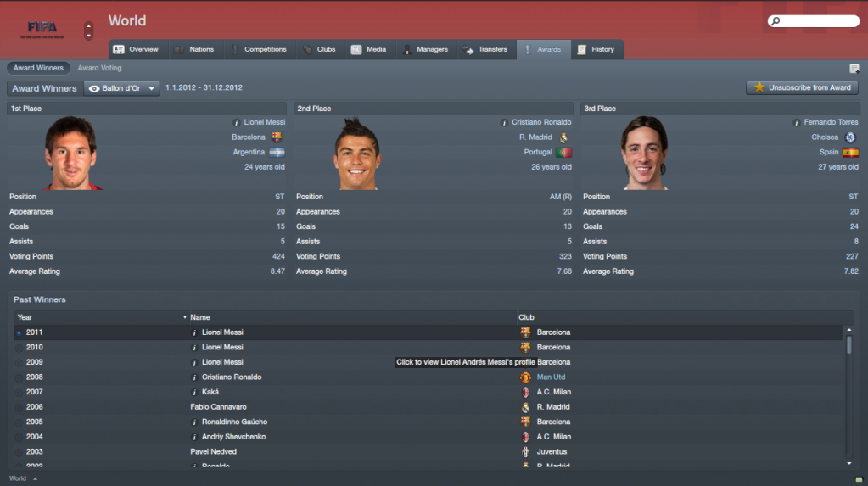Click the Year column sort arrow
Screen dimensions: 868x486
pos(185,318)
